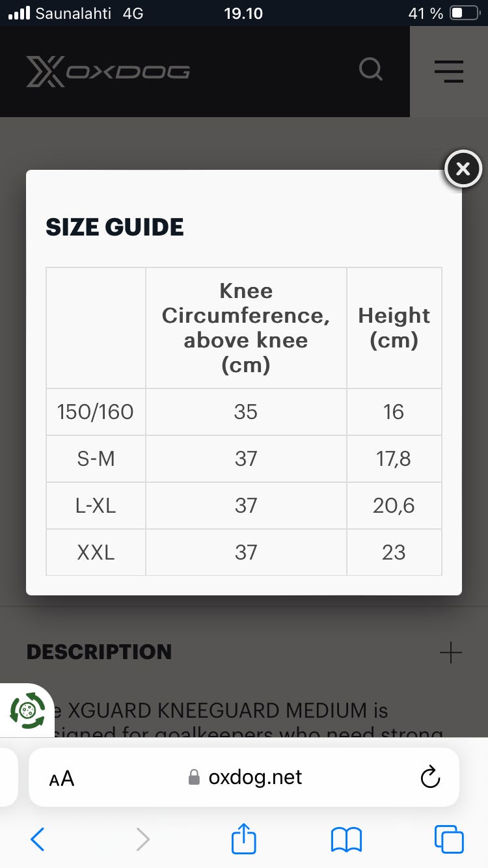This screenshot has height=868, width=488.
Task: Close the size guide popup
Action: [463, 169]
